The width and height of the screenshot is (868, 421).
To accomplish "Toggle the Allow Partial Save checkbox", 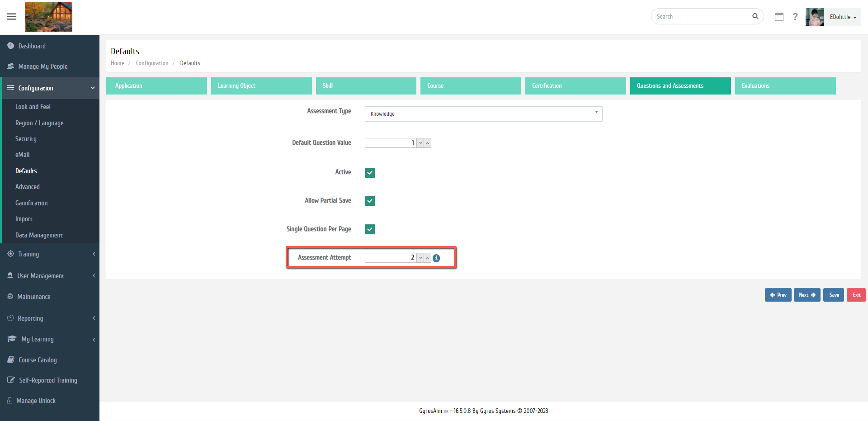I will pyautogui.click(x=370, y=201).
